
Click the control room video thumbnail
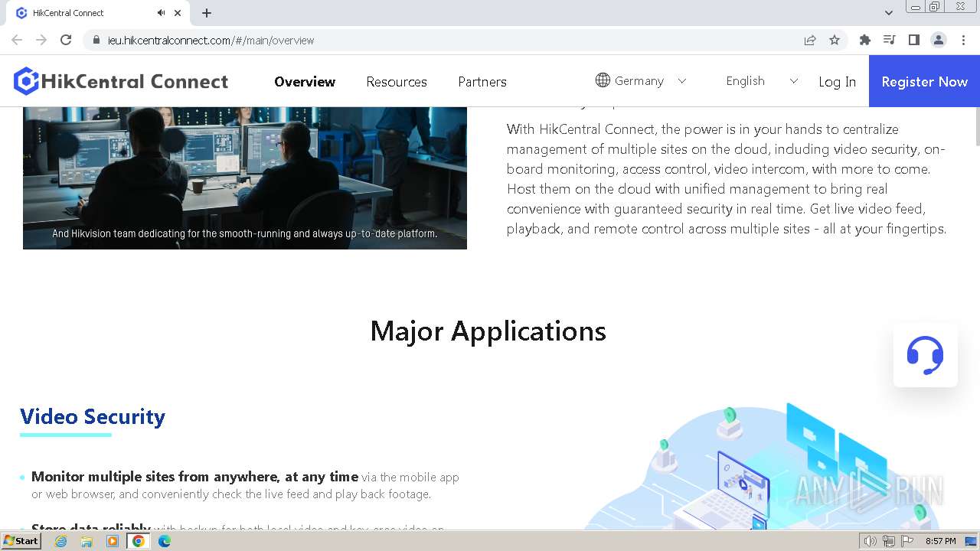[x=245, y=178]
